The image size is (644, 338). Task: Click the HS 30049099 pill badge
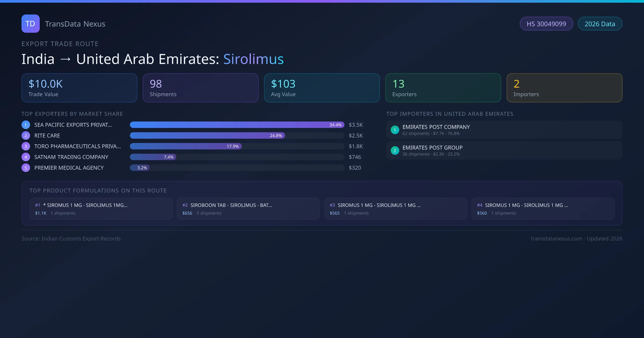point(546,24)
